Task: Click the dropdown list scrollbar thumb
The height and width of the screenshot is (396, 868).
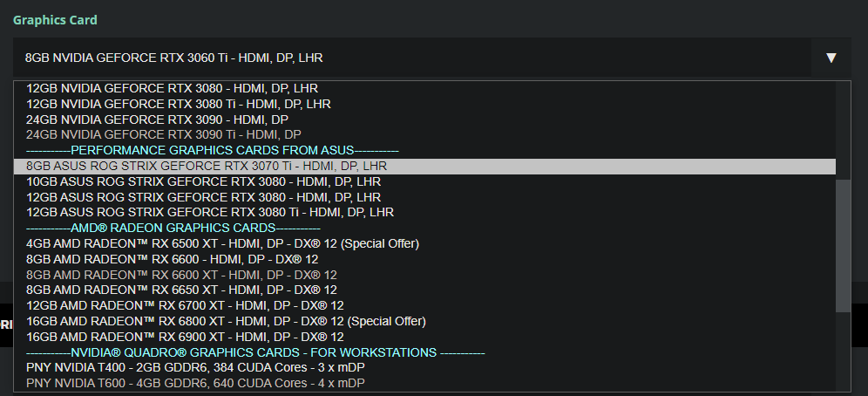Action: (x=843, y=246)
